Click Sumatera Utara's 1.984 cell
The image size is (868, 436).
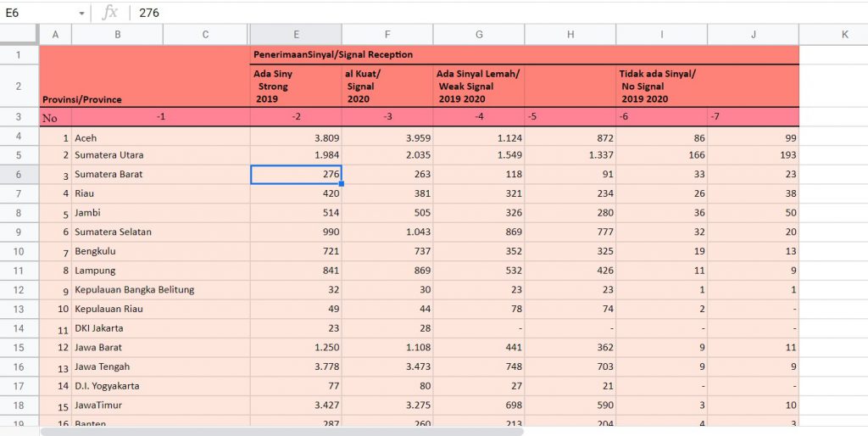pyautogui.click(x=296, y=155)
